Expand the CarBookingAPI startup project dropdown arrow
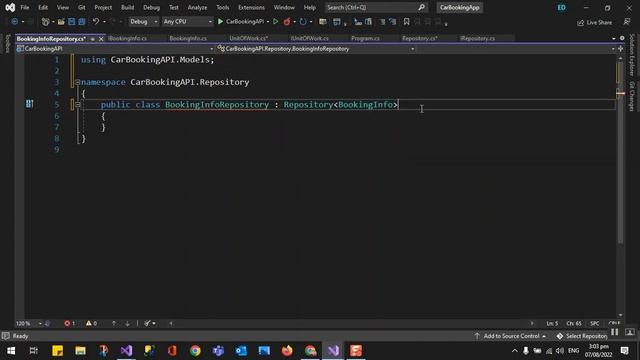The width and height of the screenshot is (640, 360). 268,22
